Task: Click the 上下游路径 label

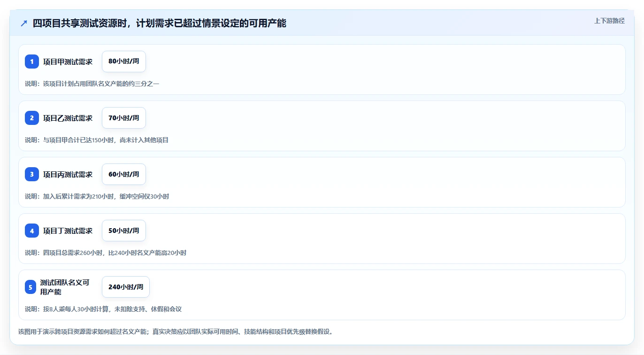Action: click(609, 21)
